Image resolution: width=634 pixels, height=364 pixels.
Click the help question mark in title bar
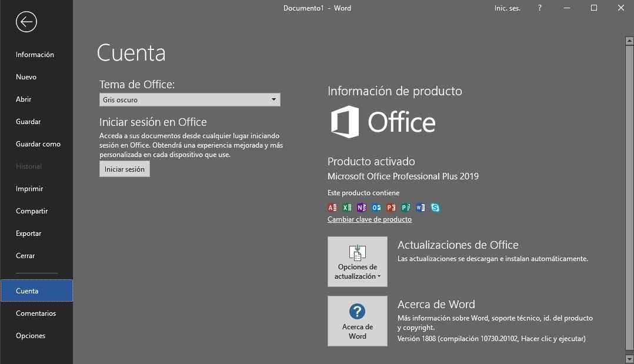point(540,8)
